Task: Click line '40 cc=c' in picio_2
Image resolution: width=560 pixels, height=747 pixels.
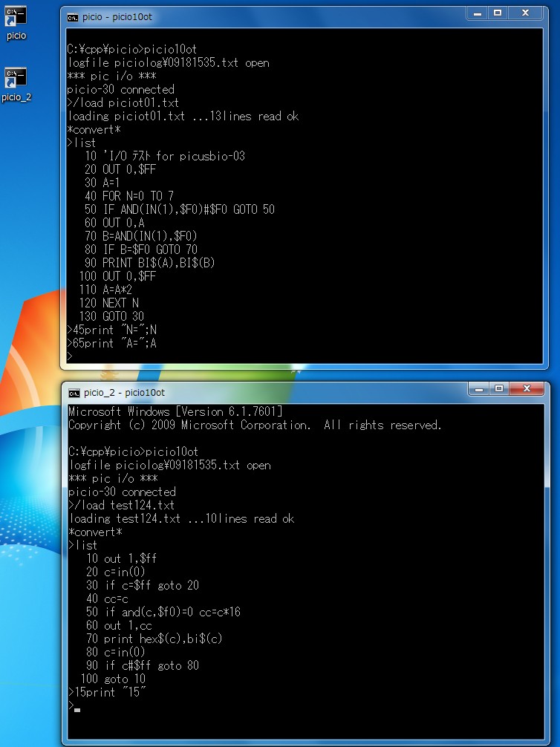Action: click(107, 598)
